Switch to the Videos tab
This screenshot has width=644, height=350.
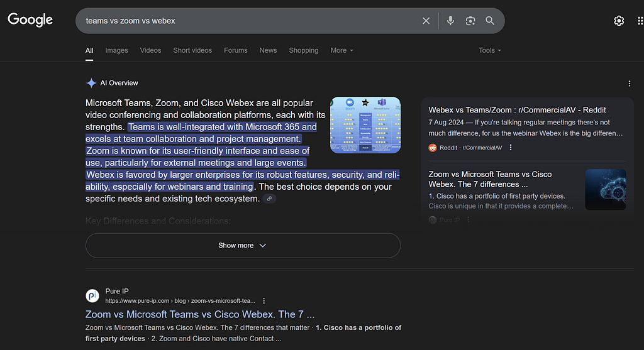click(x=150, y=50)
